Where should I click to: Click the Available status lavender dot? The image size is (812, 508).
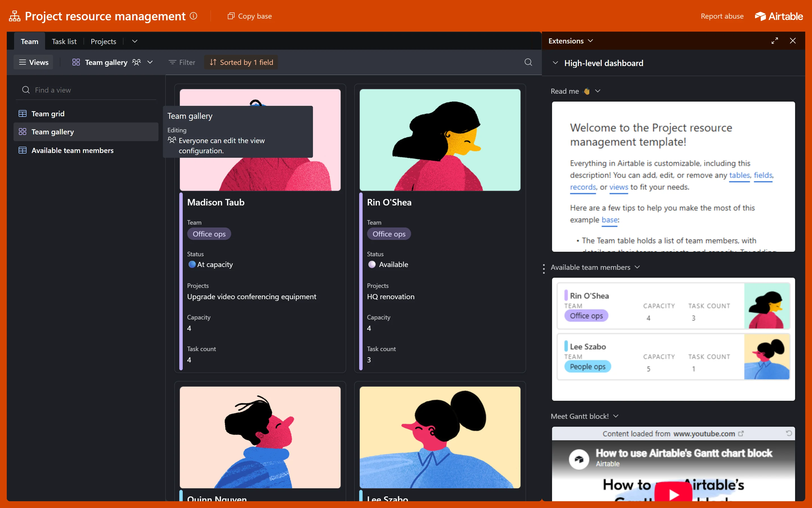pos(372,264)
